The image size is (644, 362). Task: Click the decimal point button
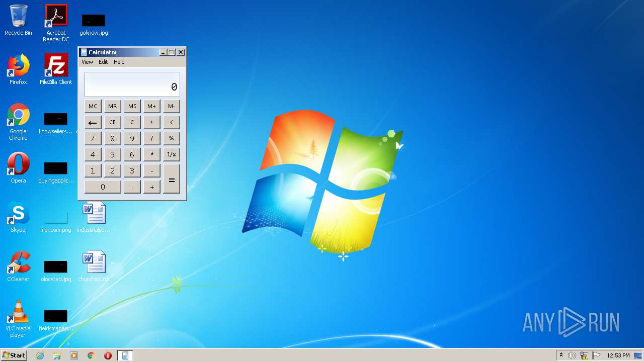tap(132, 187)
